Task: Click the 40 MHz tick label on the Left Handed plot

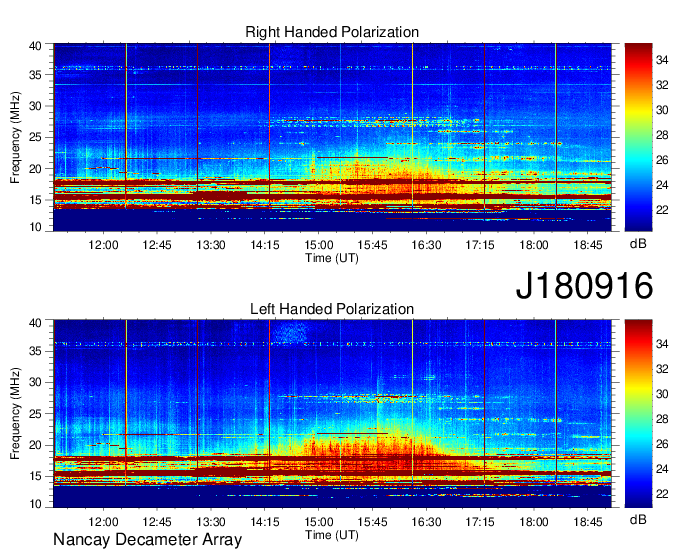Action: click(35, 322)
